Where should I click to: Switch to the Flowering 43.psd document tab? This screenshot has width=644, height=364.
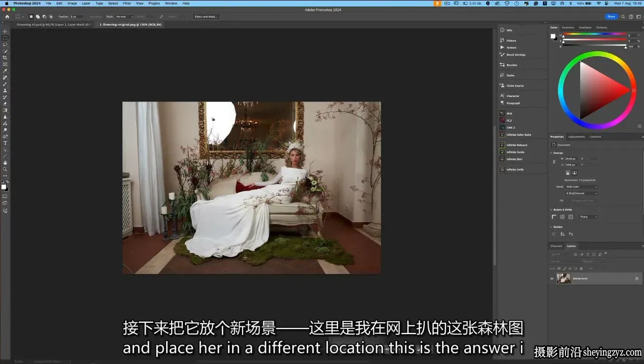click(x=53, y=24)
